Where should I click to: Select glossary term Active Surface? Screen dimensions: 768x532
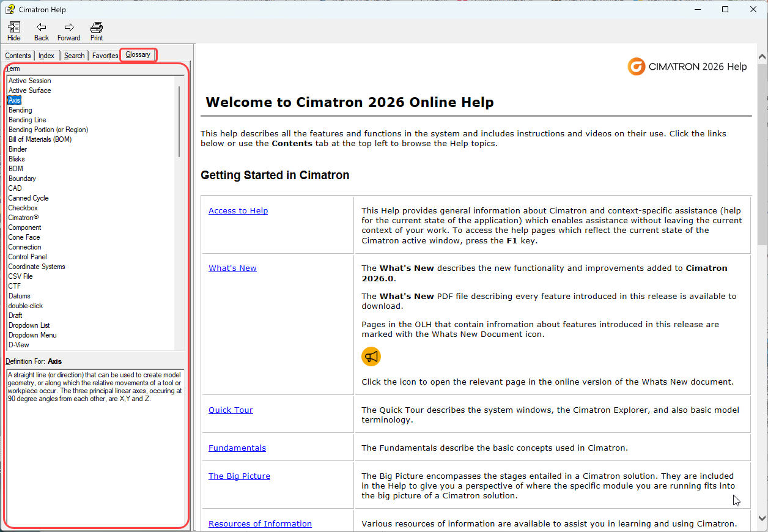click(30, 91)
